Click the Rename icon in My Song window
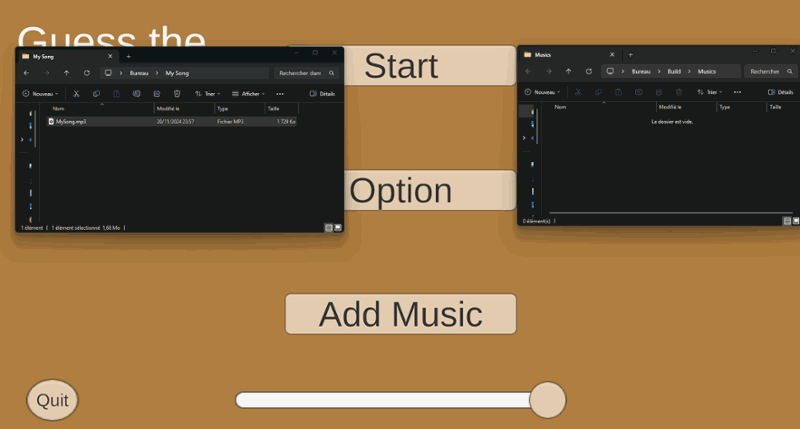The height and width of the screenshot is (429, 800). [137, 94]
